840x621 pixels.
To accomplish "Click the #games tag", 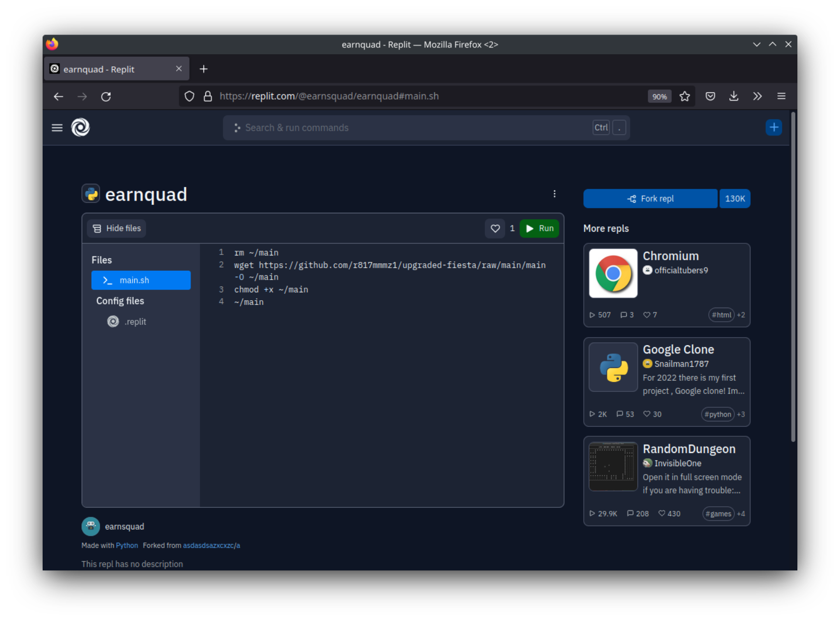I will pyautogui.click(x=718, y=514).
